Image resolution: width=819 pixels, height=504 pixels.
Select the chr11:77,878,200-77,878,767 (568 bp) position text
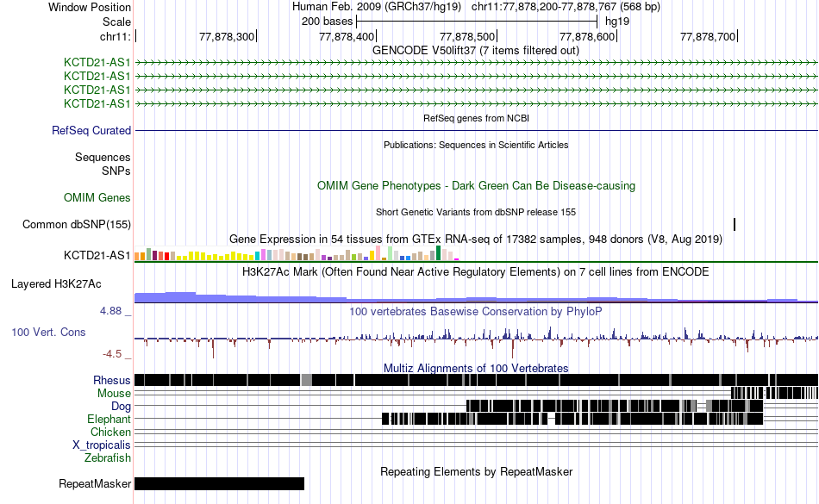click(x=566, y=7)
